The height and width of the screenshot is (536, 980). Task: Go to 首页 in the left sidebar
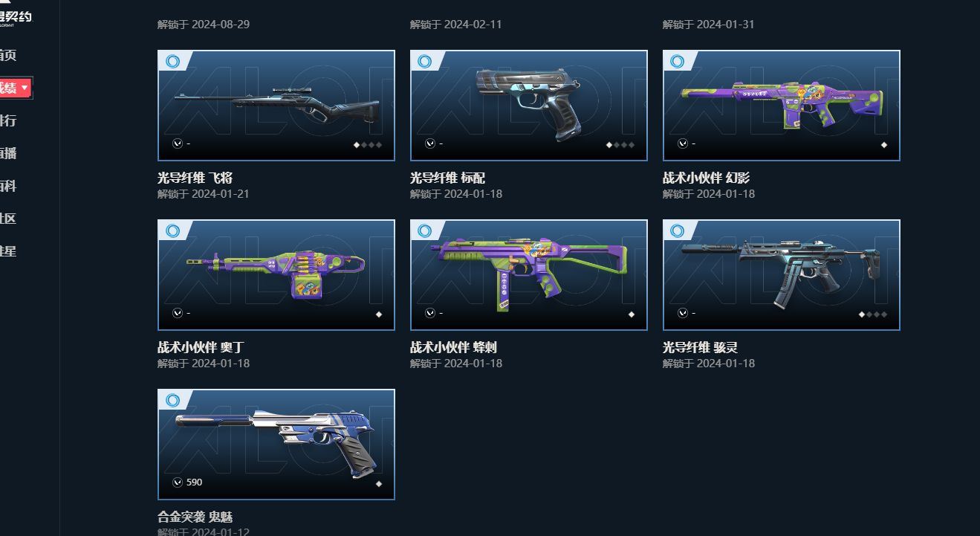coord(8,55)
